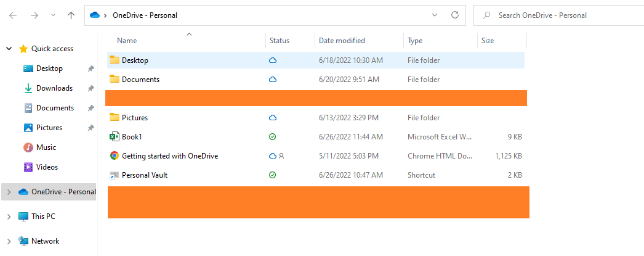The width and height of the screenshot is (644, 256).
Task: Click date 6/13/2022 3:29 PM
Action: [348, 118]
